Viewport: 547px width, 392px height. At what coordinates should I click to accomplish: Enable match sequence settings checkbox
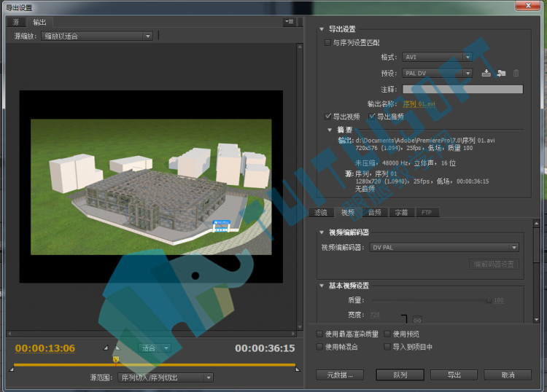pyautogui.click(x=327, y=42)
